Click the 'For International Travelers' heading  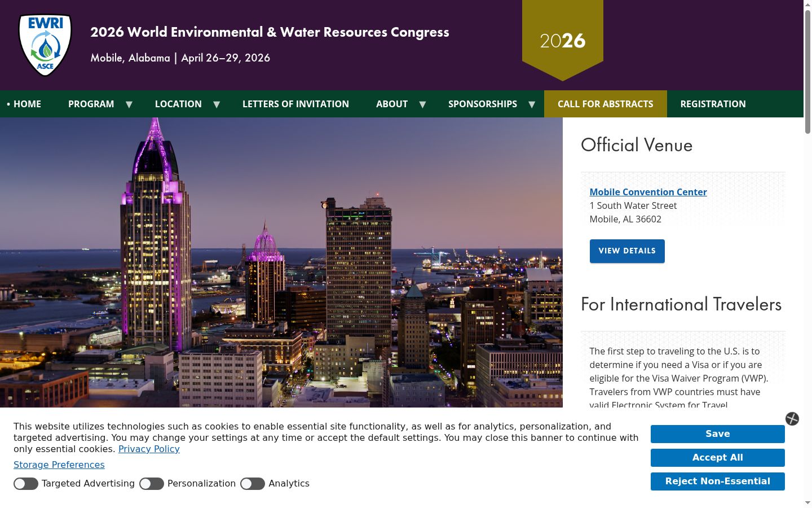[681, 304]
